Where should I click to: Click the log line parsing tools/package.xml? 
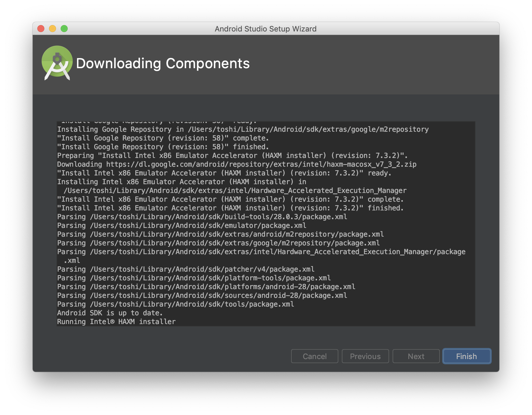pyautogui.click(x=176, y=304)
